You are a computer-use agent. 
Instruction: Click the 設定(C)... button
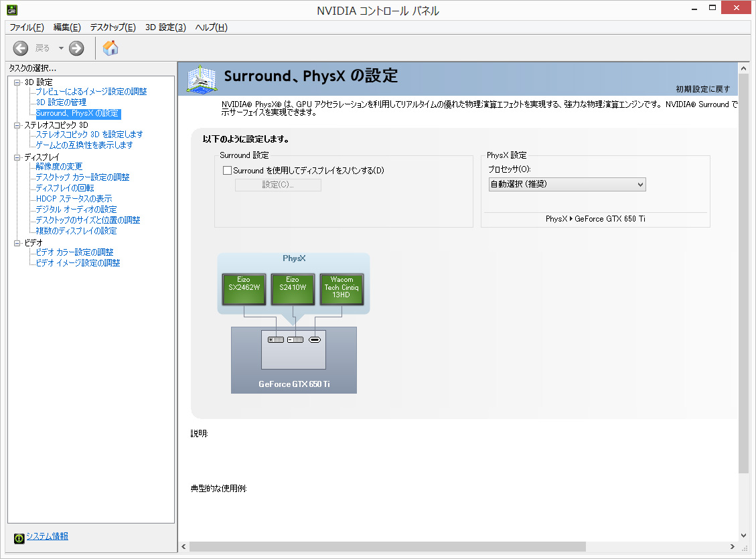click(x=278, y=185)
